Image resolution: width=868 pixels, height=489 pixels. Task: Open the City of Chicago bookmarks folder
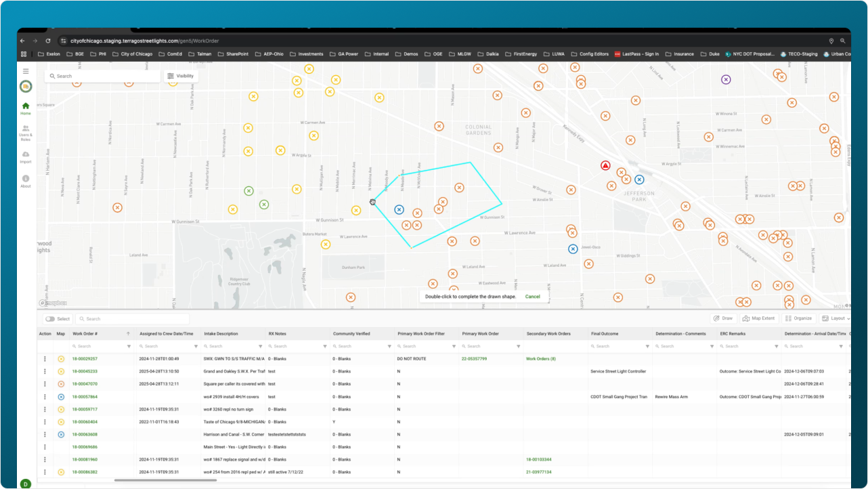coord(132,54)
